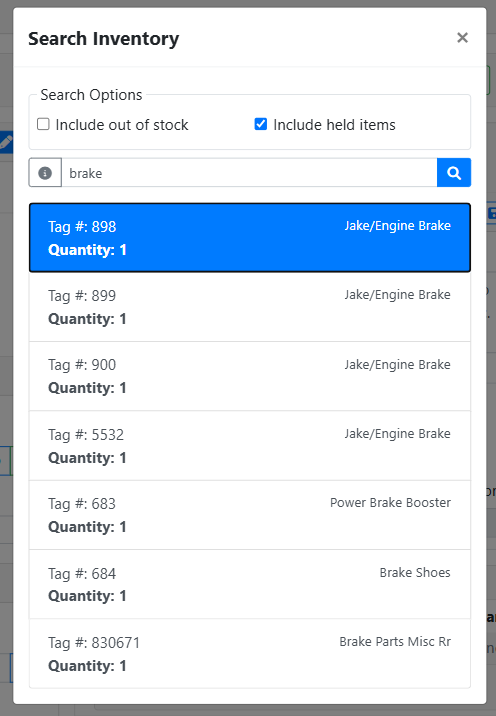Close the Search Inventory dialog

pos(462,38)
